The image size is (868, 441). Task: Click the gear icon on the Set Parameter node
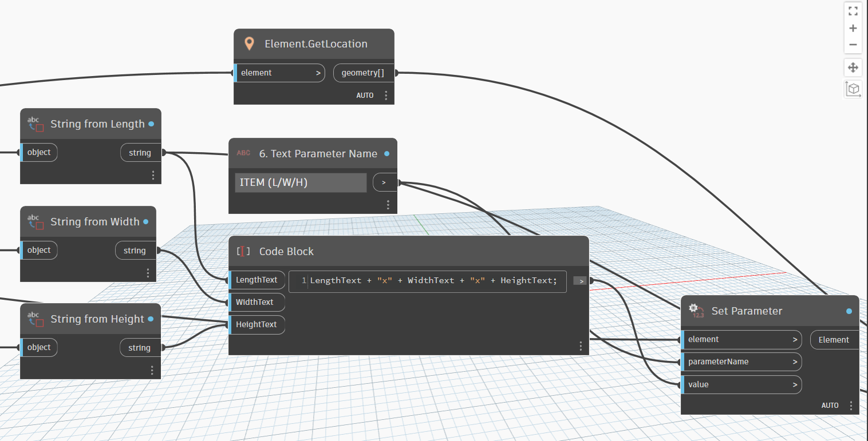695,311
